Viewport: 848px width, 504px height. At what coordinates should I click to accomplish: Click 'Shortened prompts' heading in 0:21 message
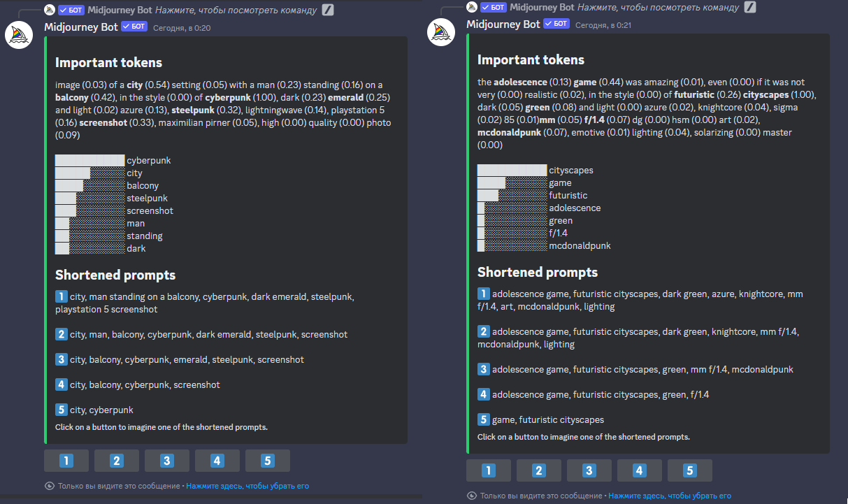click(x=538, y=272)
